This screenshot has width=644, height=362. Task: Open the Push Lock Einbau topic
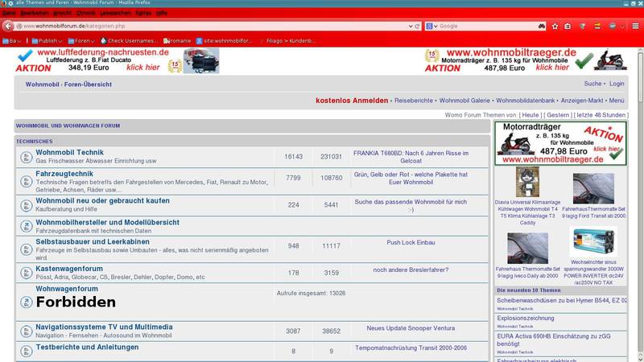click(x=411, y=242)
